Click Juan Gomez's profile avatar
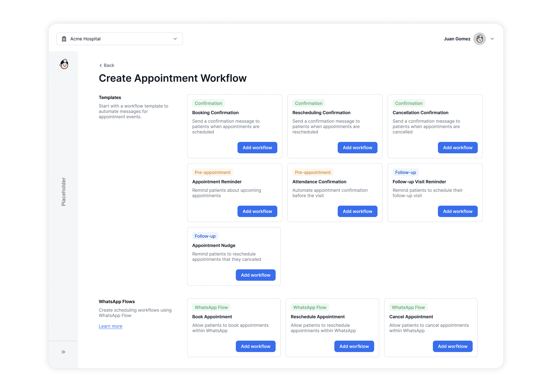The height and width of the screenshot is (392, 552). [480, 39]
